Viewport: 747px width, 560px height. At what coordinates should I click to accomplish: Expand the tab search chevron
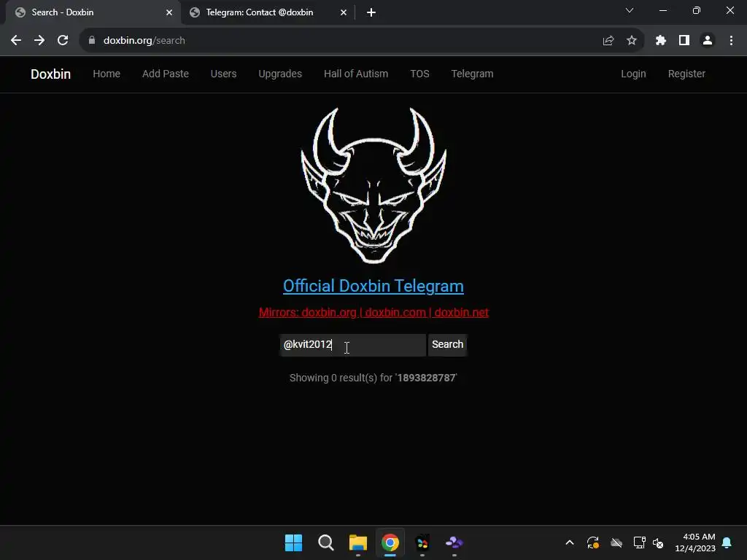pyautogui.click(x=630, y=10)
